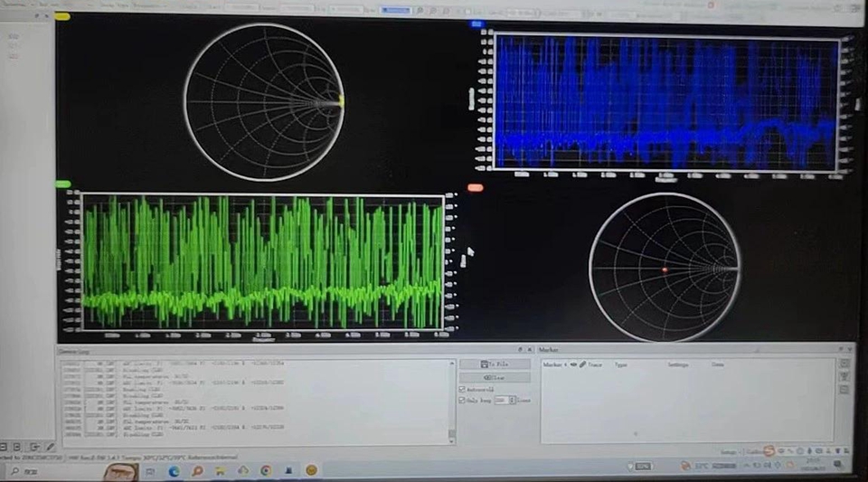Click the Device Log scrollbar down arrow
This screenshot has width=868, height=482.
451,439
